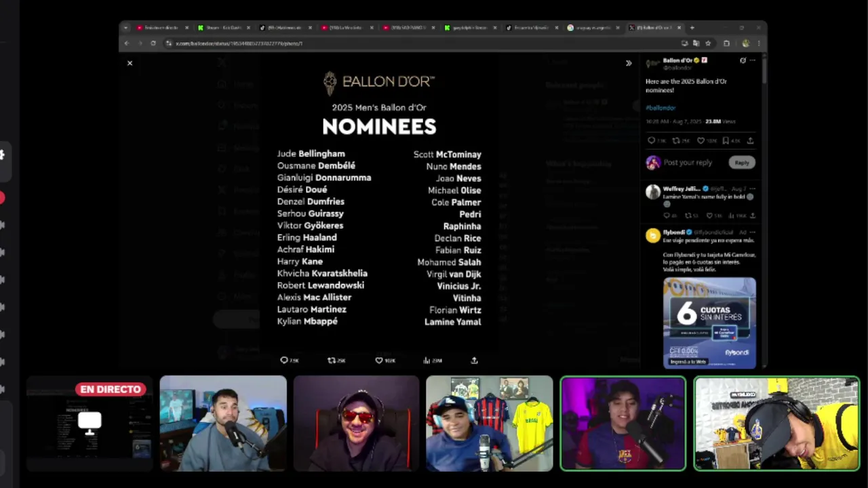Click the reply icon in Ballon d'Or tweet sidebar
The image size is (868, 488).
click(651, 141)
